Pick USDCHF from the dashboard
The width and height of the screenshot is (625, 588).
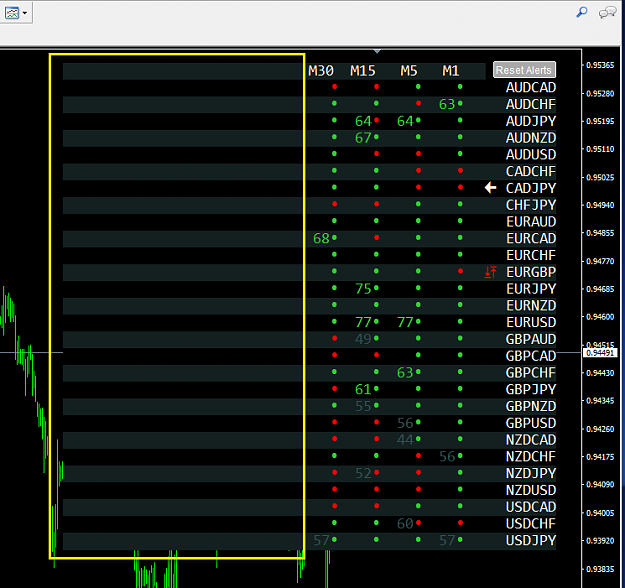tap(531, 523)
